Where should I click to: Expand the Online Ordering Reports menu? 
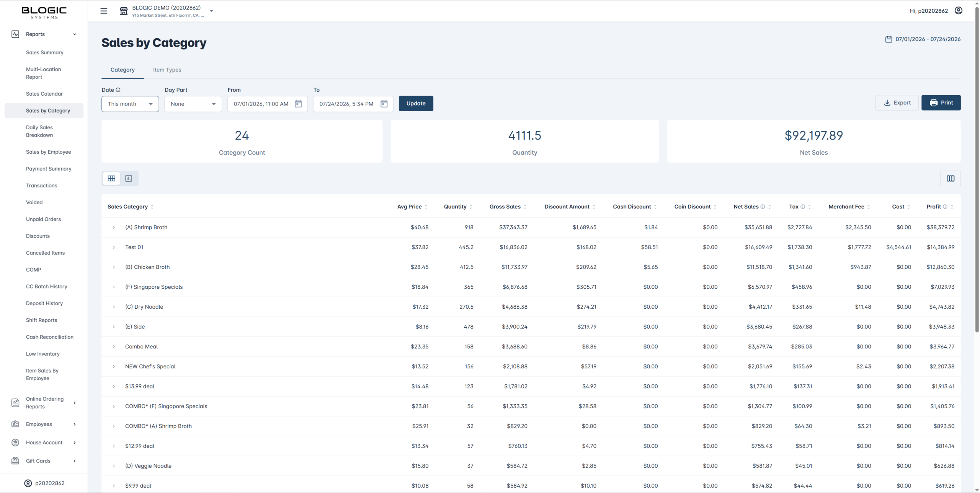(x=75, y=403)
